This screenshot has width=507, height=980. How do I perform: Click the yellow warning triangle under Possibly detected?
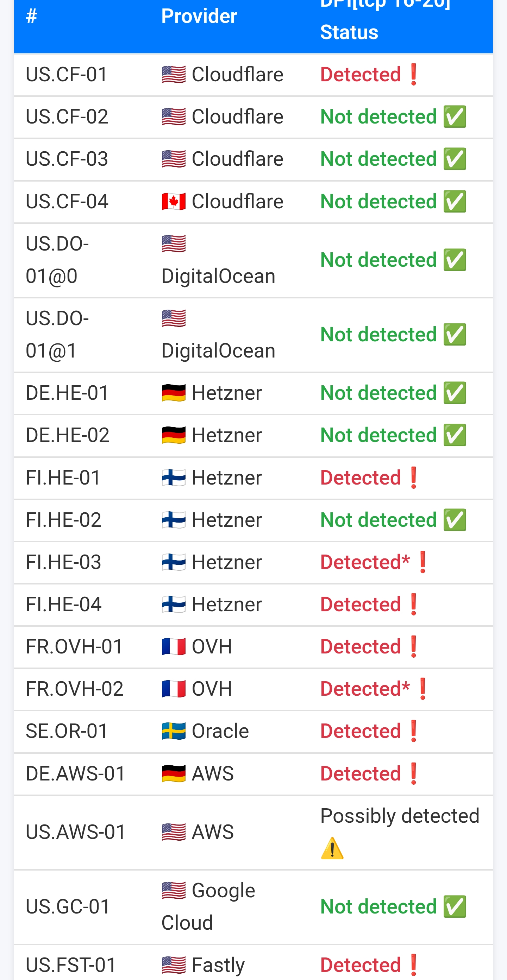coord(332,848)
